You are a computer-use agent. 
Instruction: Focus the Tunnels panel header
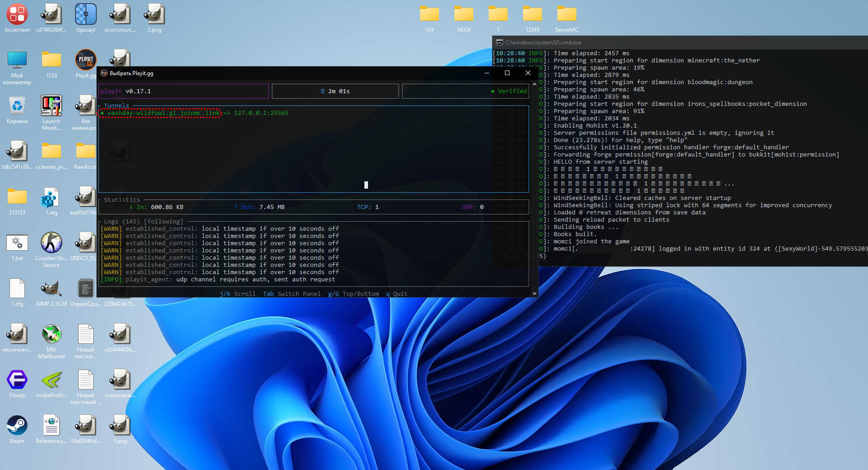116,106
